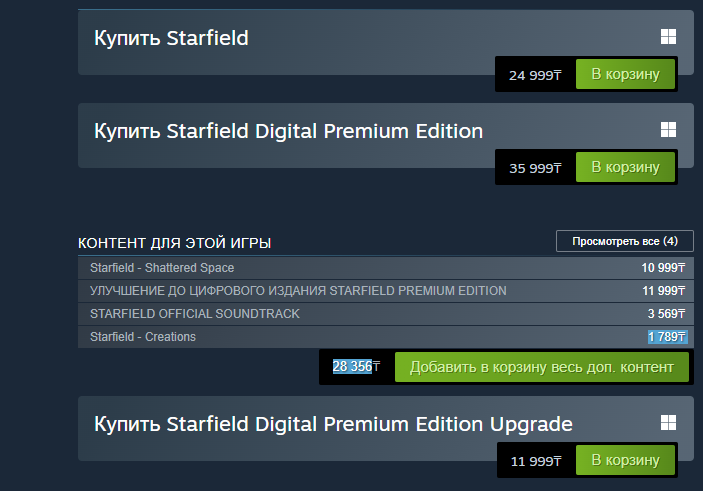Add Starfield Digital Premium Edition to cart
The width and height of the screenshot is (703, 491).
[625, 167]
